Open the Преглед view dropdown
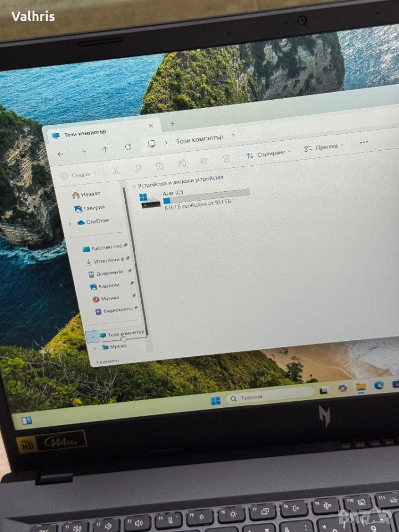399x532 pixels. pos(324,147)
